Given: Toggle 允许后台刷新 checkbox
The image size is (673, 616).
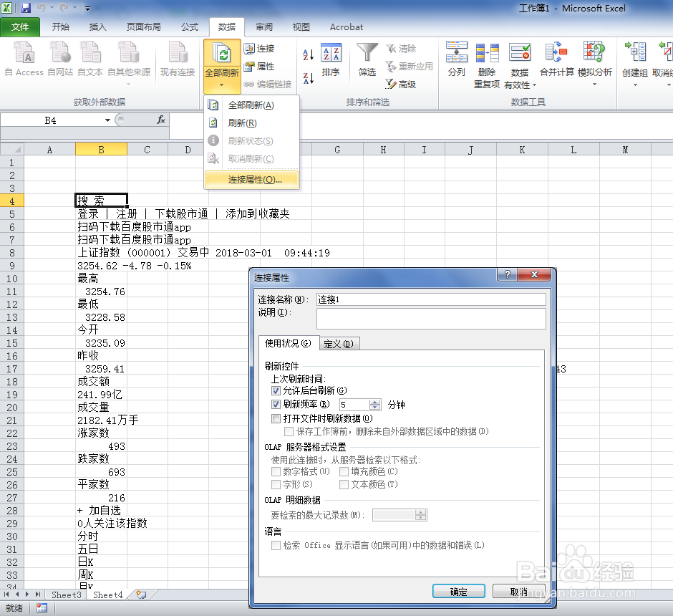Looking at the screenshot, I should click(276, 391).
